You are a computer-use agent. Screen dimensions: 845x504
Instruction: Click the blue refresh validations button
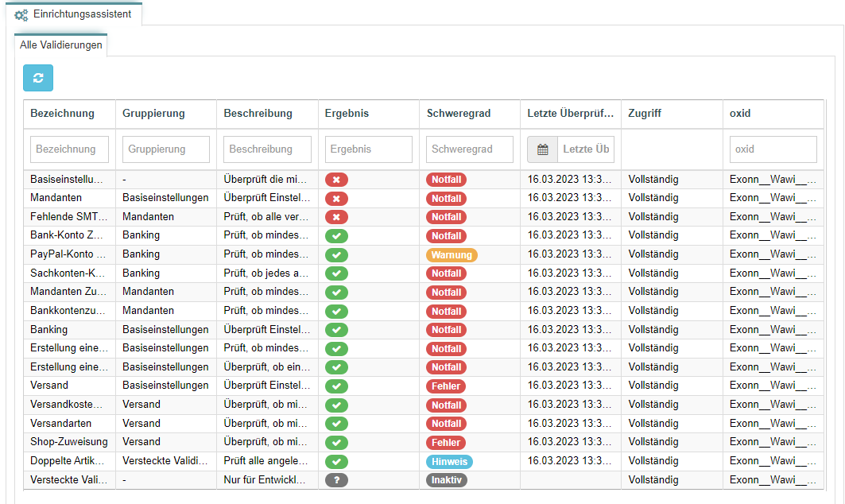click(x=38, y=78)
